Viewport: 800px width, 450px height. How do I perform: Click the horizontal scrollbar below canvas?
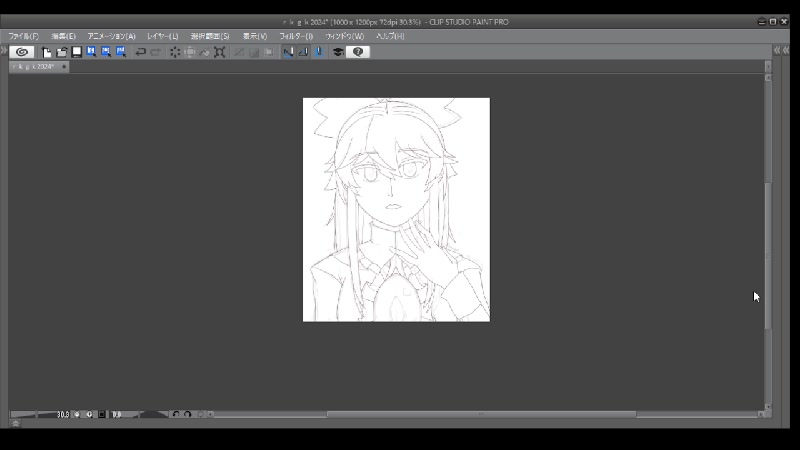click(480, 414)
